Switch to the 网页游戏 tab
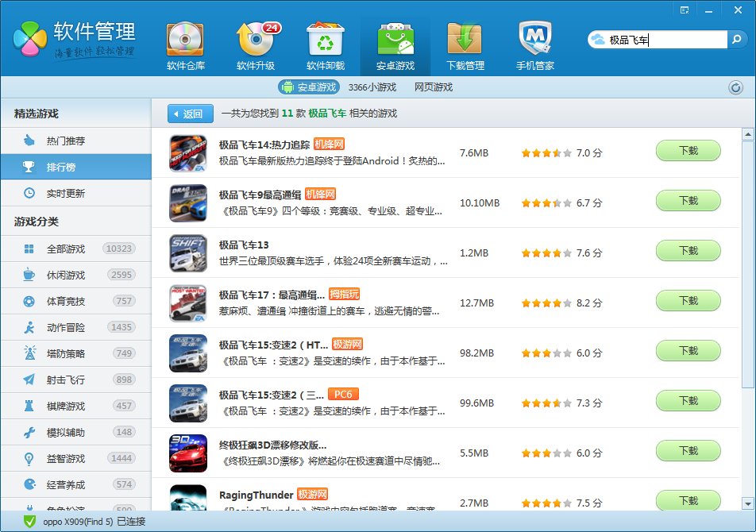 pyautogui.click(x=433, y=87)
